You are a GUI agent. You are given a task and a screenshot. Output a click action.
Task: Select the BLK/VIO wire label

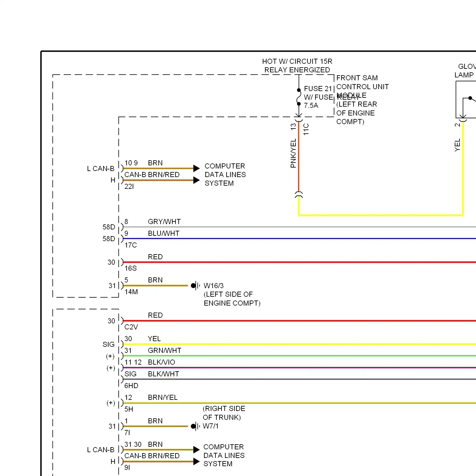tap(161, 362)
